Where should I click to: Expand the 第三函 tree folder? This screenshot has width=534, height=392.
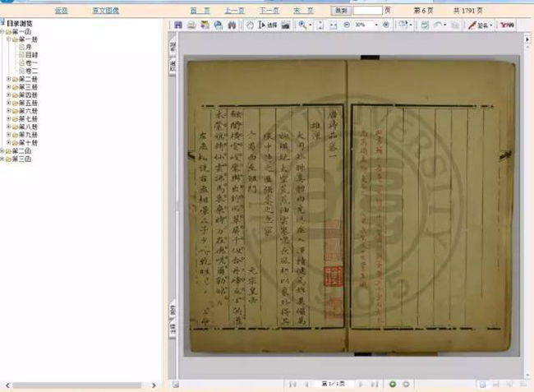click(x=2, y=159)
